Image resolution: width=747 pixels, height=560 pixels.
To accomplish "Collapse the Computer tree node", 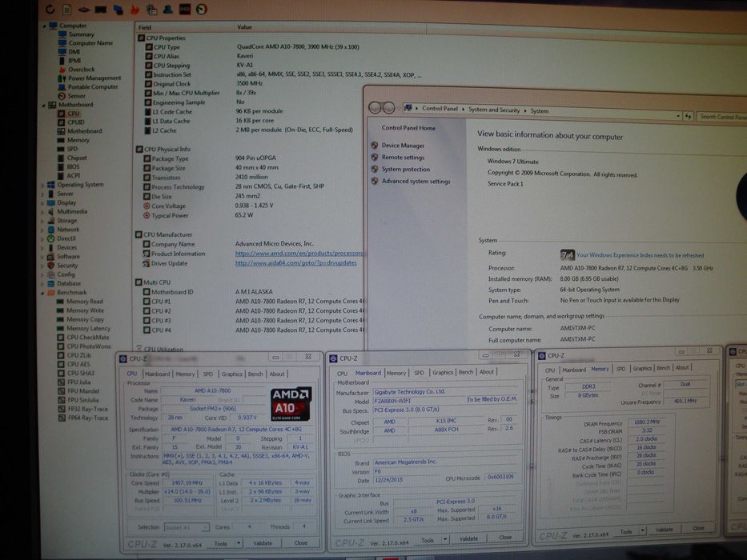I will [x=44, y=26].
